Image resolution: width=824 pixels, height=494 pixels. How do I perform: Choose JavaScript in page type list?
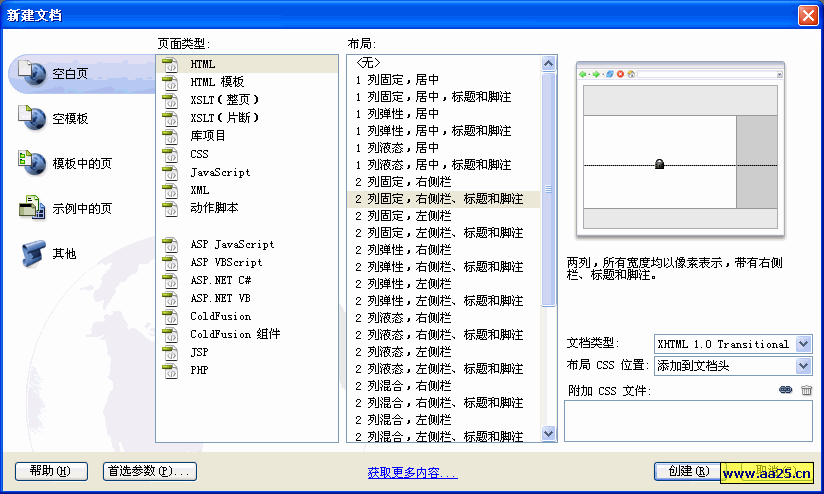click(x=220, y=172)
